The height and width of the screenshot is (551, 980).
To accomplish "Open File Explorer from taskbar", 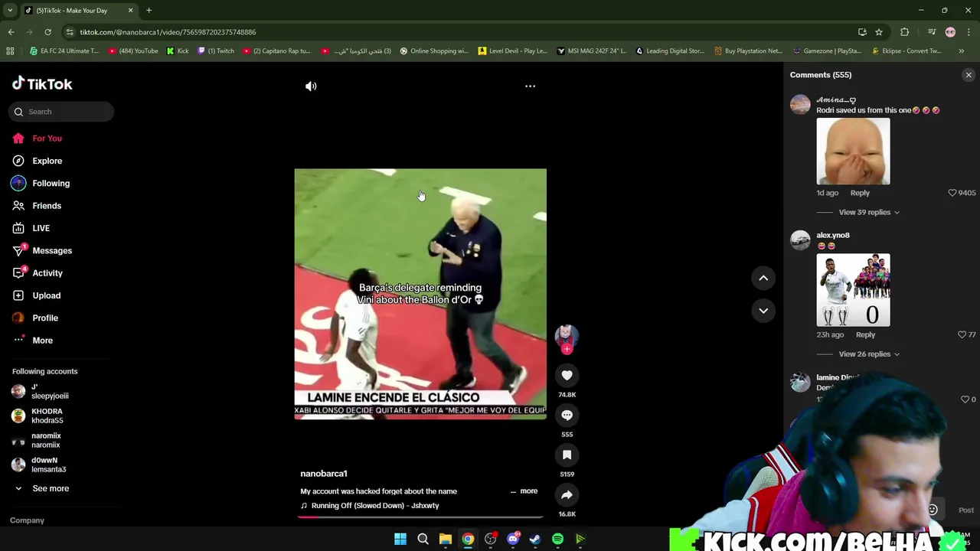I will (446, 539).
